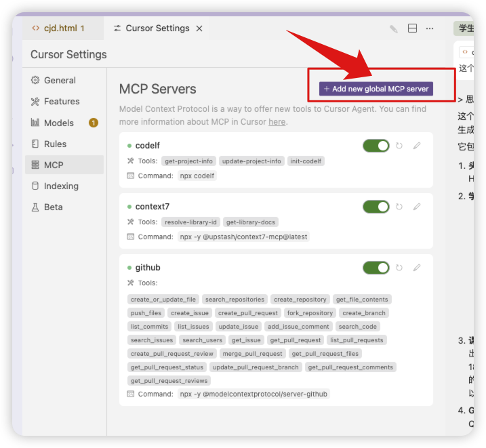The width and height of the screenshot is (486, 448).
Task: Click the add_issue_comment tool tag
Action: click(298, 327)
